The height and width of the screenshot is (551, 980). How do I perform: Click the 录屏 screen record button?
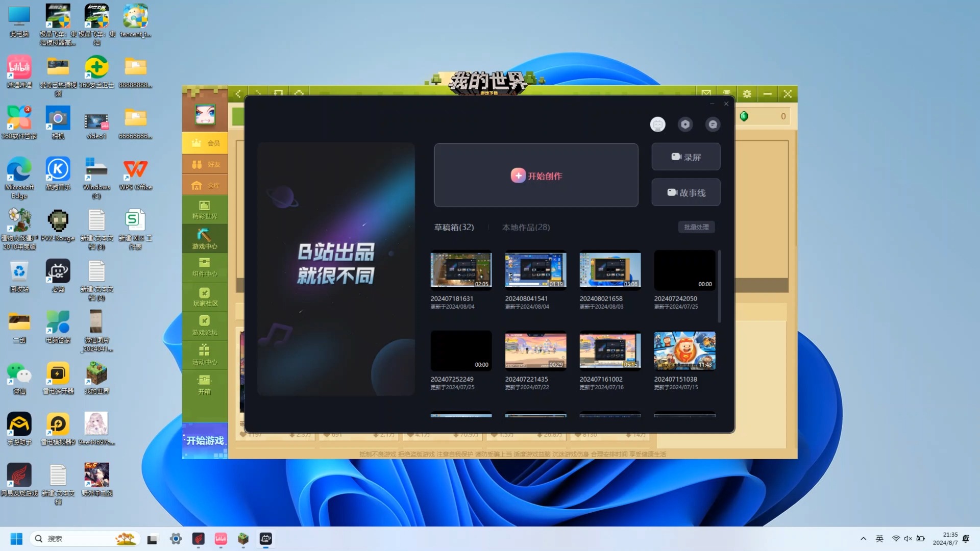[685, 157]
